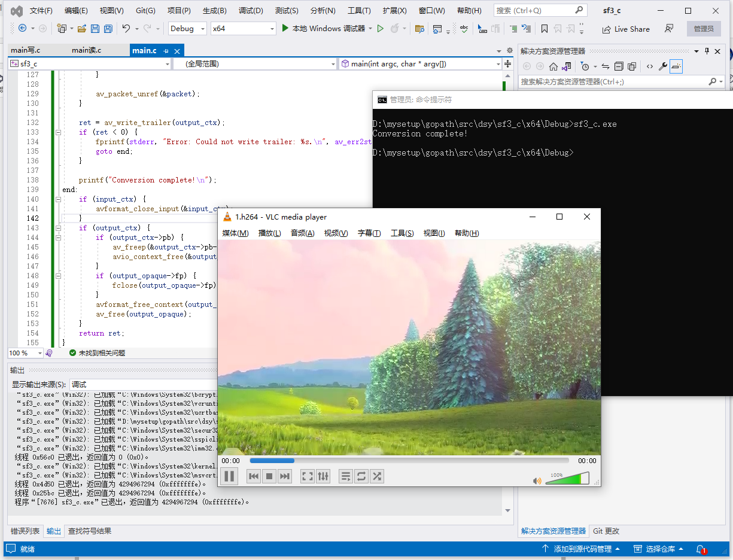Open Visual Studio 文件(F) menu
Screen dimensions: 733x560
pos(41,11)
